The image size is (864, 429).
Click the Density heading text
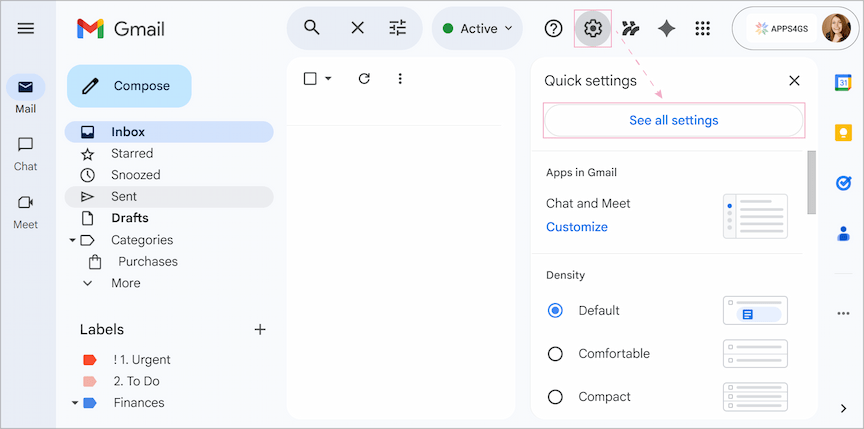565,275
